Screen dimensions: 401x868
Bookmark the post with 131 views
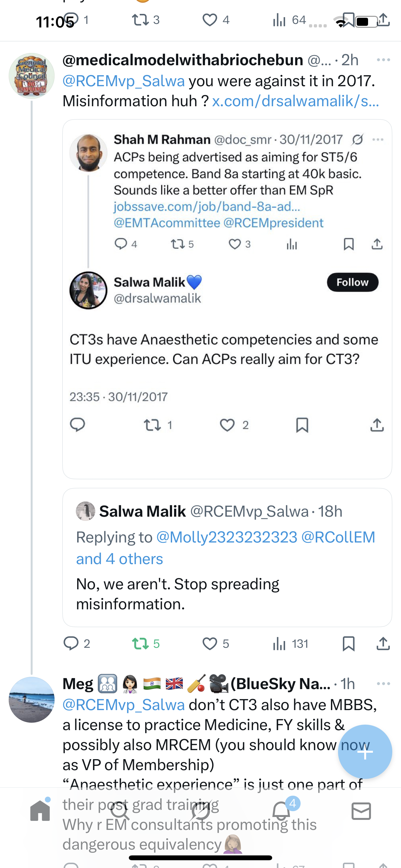348,644
